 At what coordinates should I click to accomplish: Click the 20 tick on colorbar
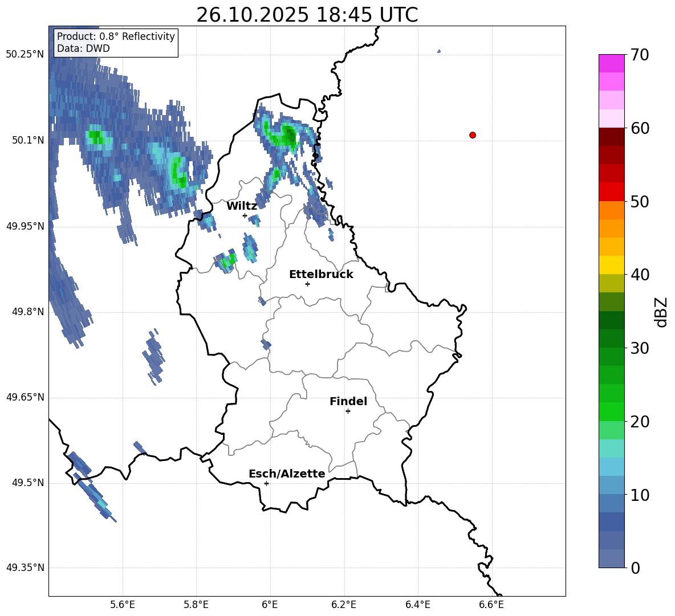[x=640, y=422]
